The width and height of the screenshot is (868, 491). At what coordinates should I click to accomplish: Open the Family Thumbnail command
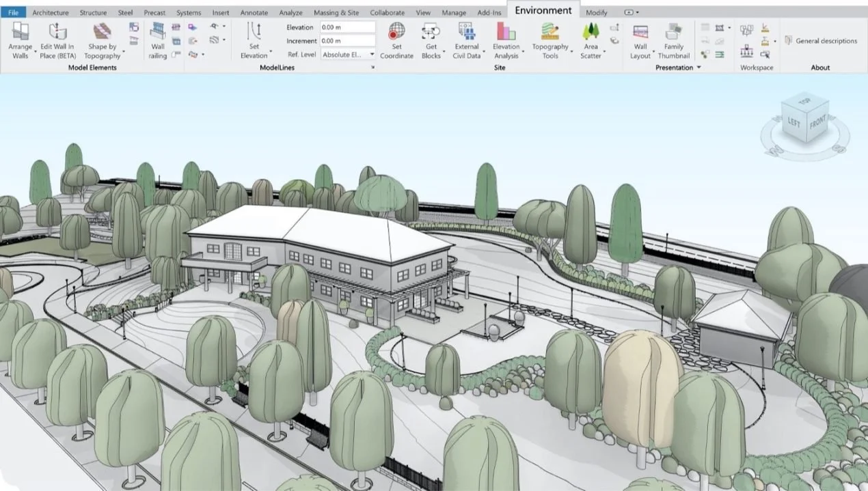click(674, 41)
